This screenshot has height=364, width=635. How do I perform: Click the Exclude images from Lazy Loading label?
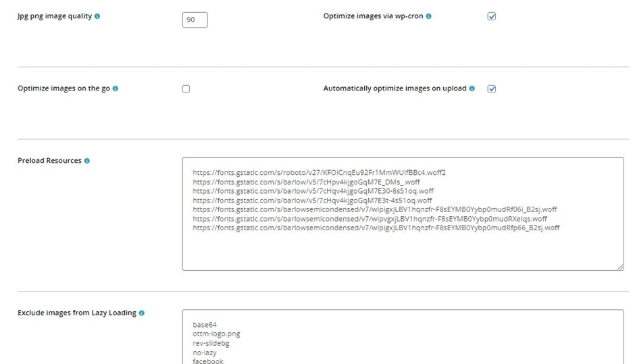[x=76, y=313]
